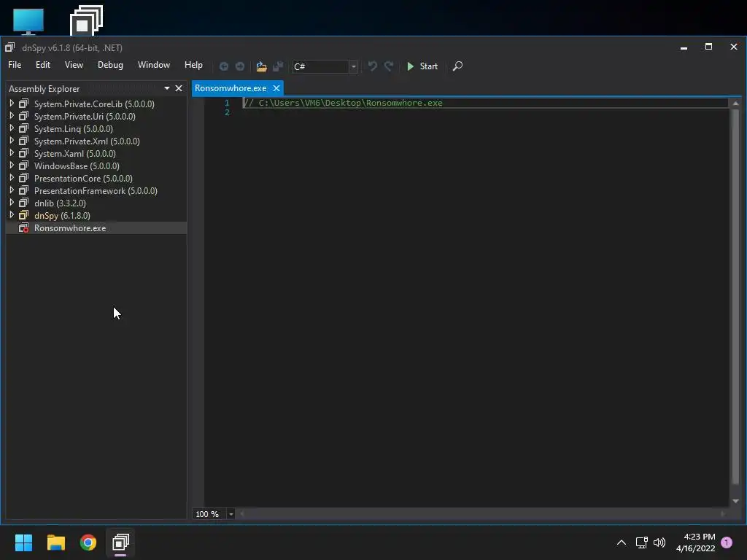
Task: Open the Window menu
Action: [153, 65]
